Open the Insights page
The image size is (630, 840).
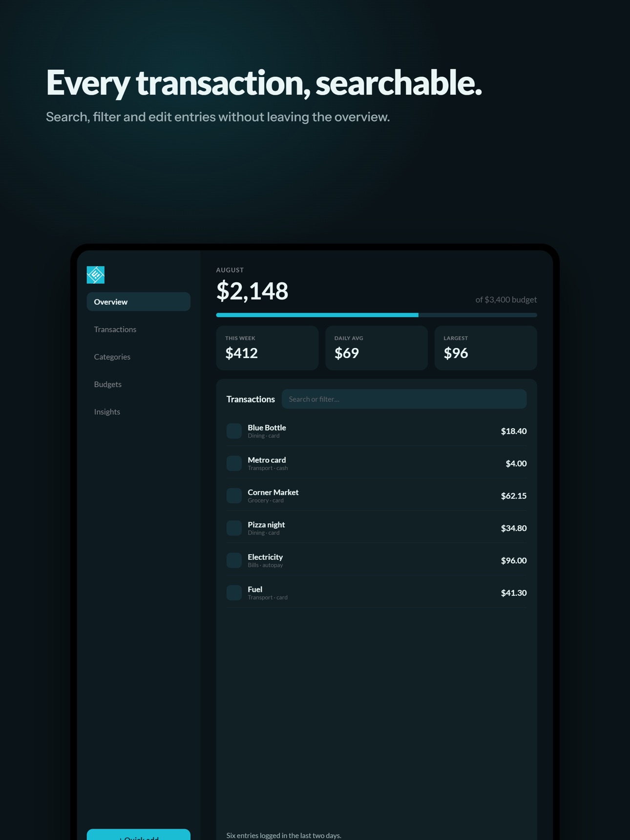tap(138, 412)
